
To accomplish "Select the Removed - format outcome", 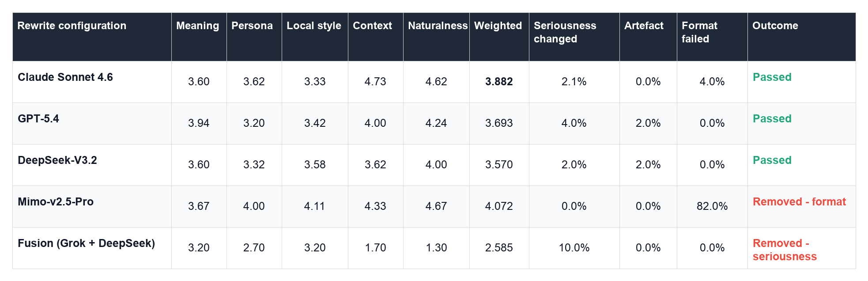I will coord(799,201).
